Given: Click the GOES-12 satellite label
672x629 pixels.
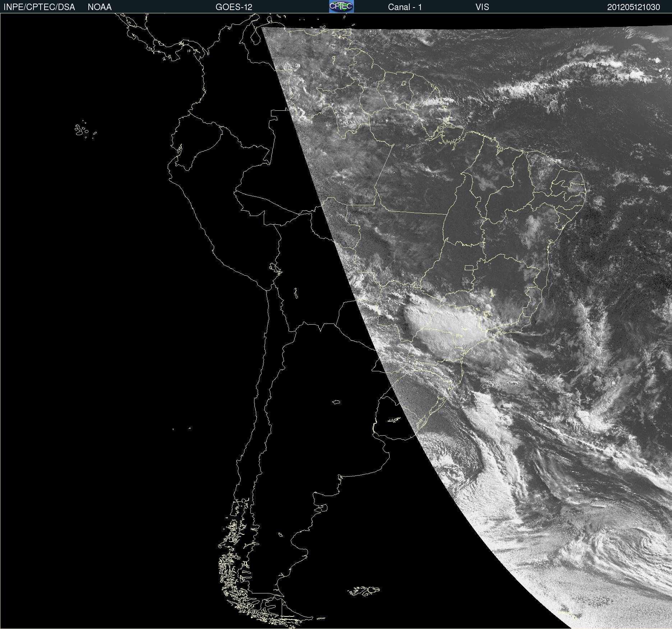Looking at the screenshot, I should [234, 7].
